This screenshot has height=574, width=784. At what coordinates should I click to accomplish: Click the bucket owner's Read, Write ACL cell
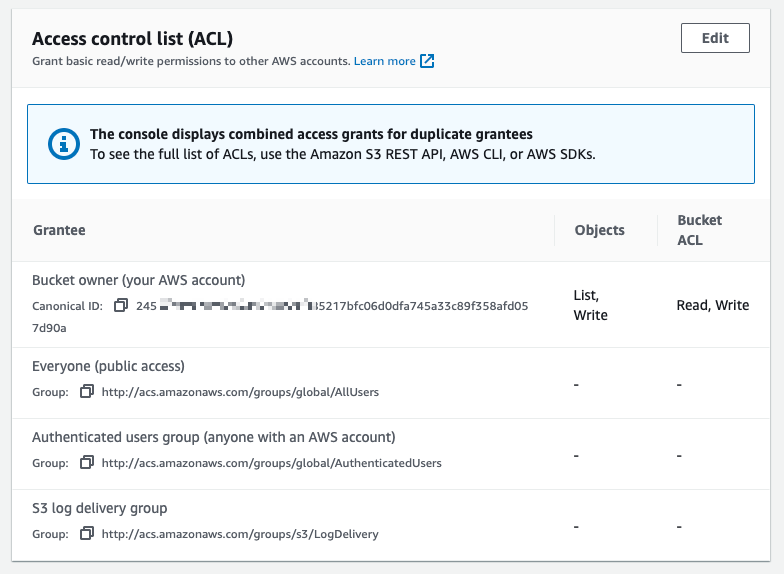pos(712,305)
